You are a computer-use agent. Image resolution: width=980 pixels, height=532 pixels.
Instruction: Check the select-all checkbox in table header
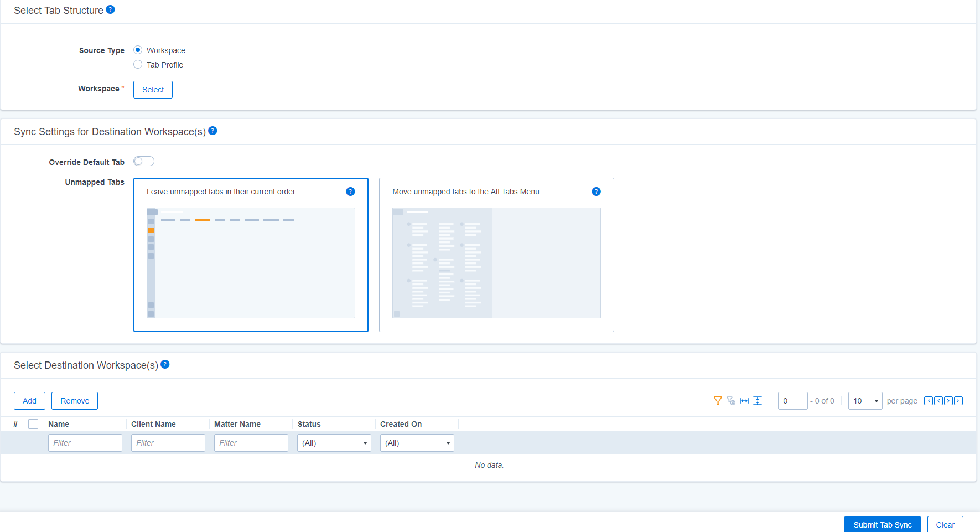pyautogui.click(x=33, y=424)
